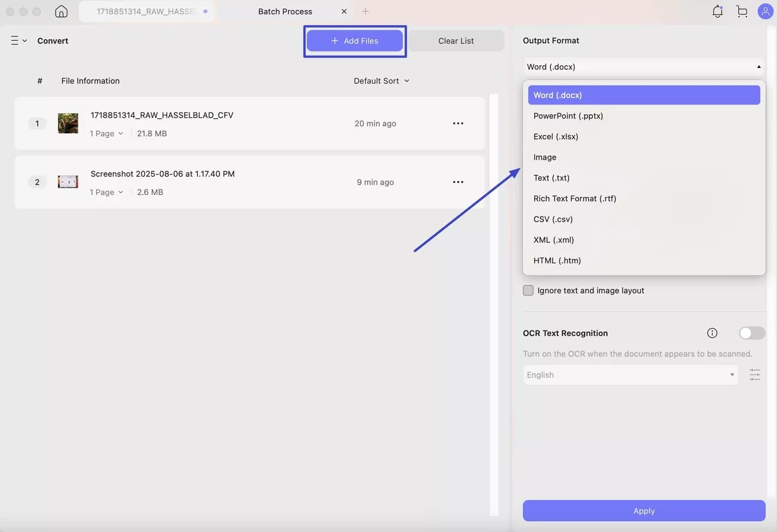
Task: Open the user account avatar
Action: click(x=766, y=11)
